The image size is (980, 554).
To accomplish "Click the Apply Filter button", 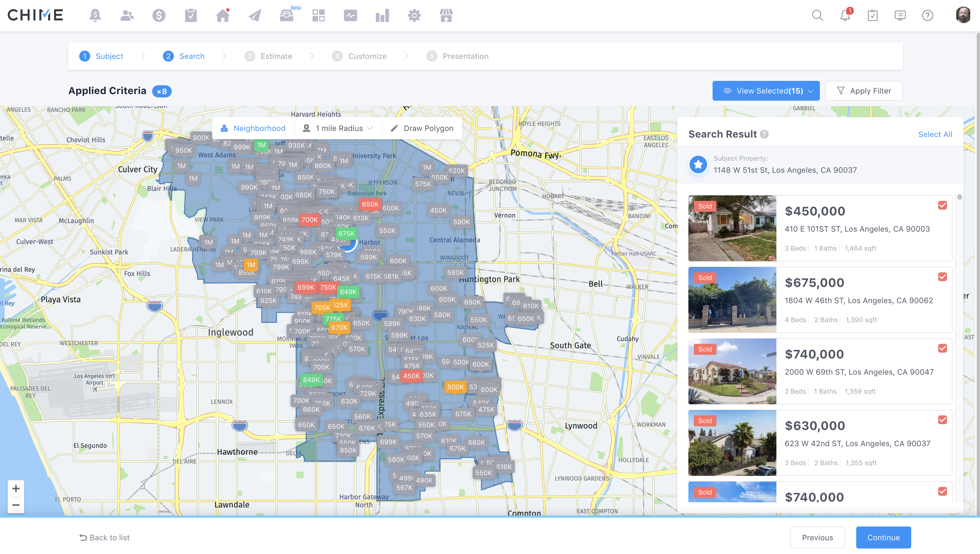I will pyautogui.click(x=864, y=91).
